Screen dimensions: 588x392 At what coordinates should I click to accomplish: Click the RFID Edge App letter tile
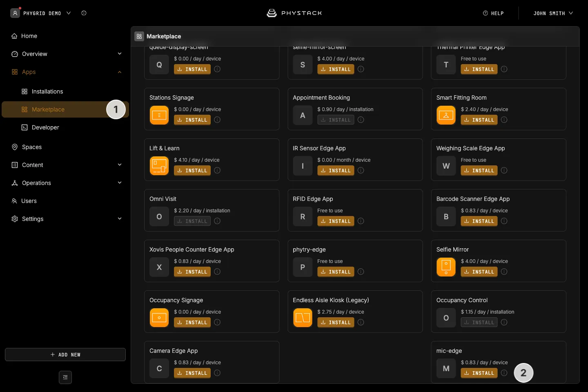[303, 216]
